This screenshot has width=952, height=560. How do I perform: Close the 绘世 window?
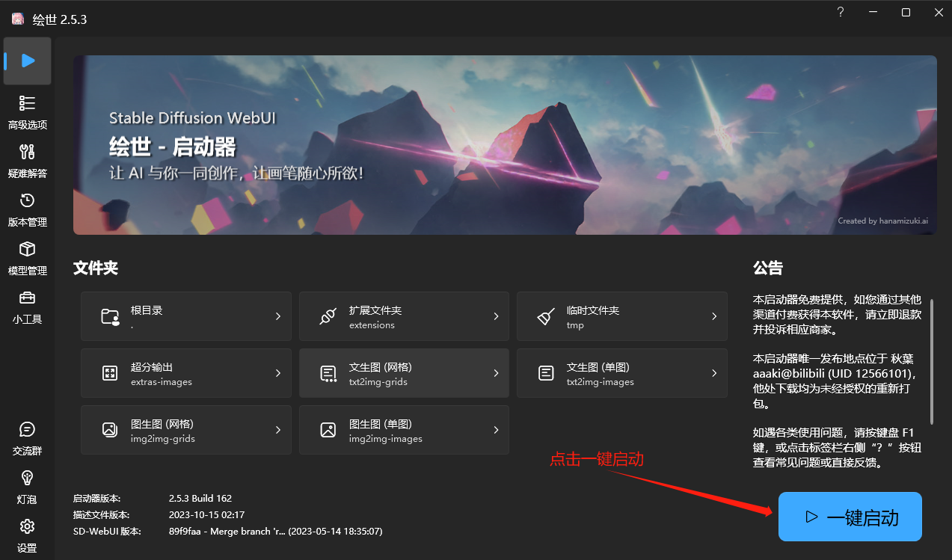point(938,12)
